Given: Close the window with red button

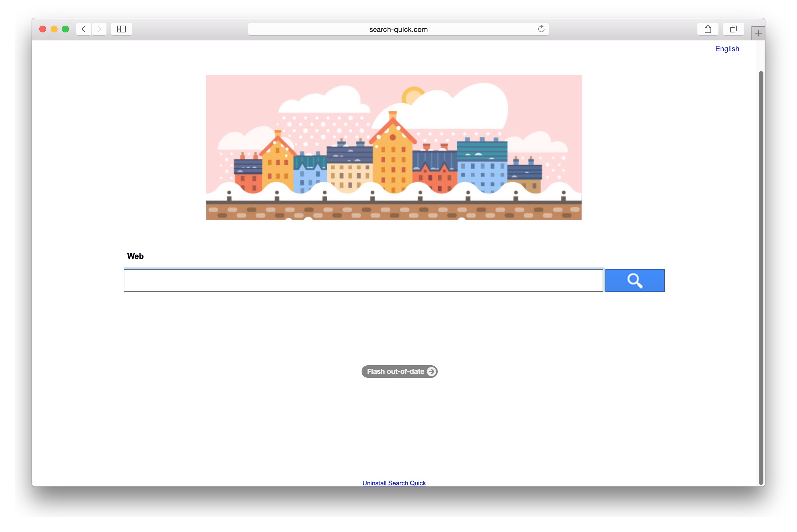Looking at the screenshot, I should click(43, 29).
